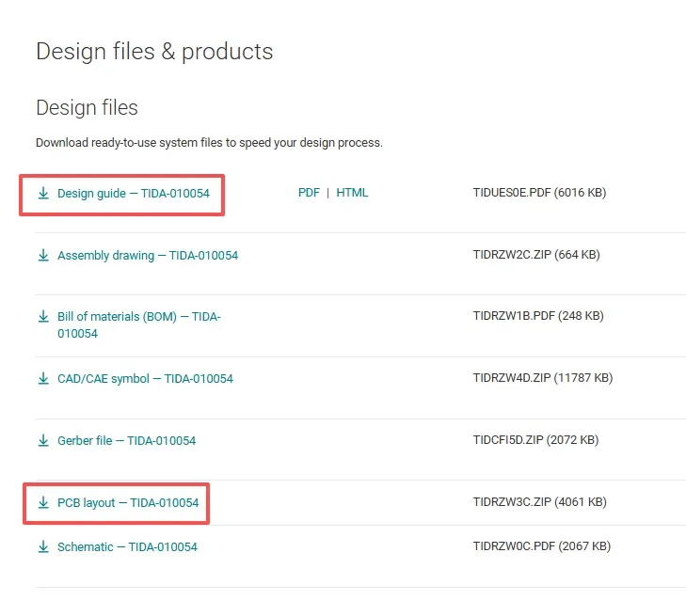
Task: Download the Gerber file TIDA-010054
Action: click(126, 440)
